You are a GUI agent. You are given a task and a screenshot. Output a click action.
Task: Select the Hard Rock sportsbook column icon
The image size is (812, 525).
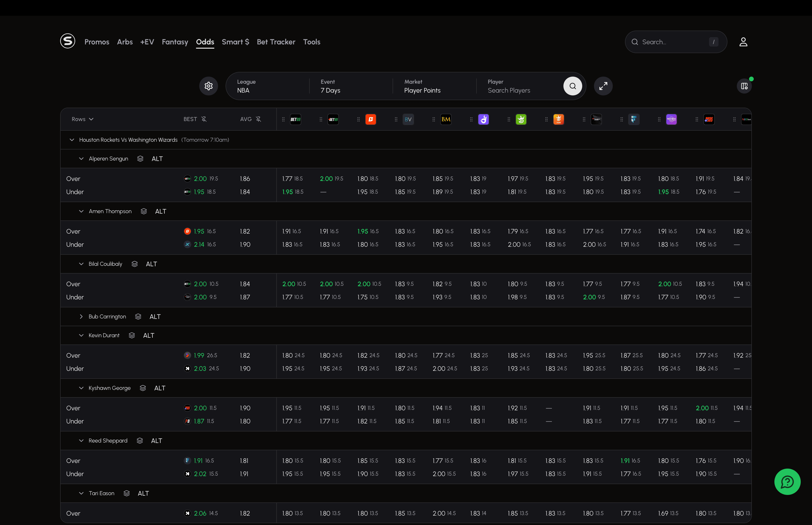[671, 119]
